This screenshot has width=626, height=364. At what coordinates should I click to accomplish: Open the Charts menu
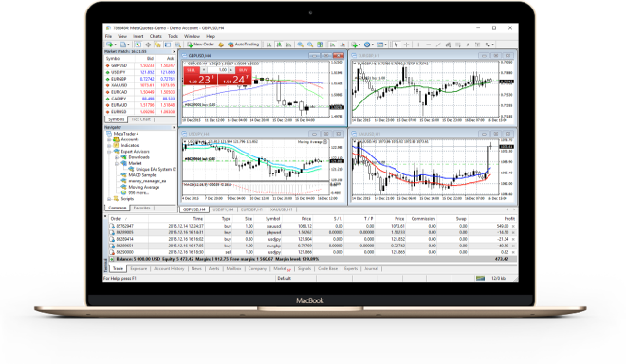[x=156, y=36]
